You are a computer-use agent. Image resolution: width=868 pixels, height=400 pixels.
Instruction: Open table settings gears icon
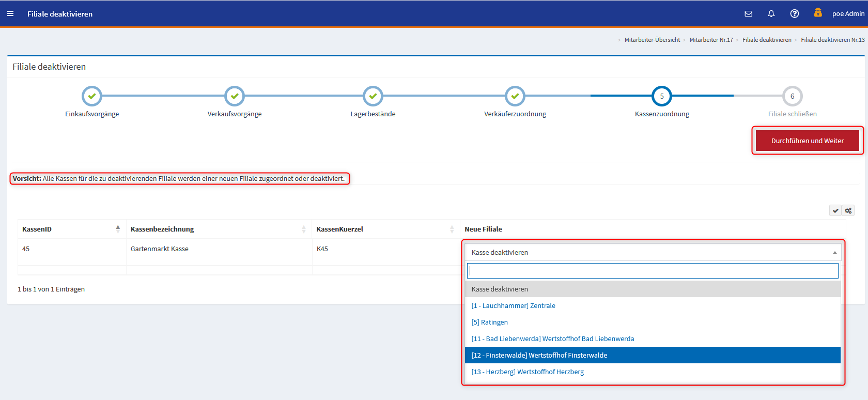point(848,210)
